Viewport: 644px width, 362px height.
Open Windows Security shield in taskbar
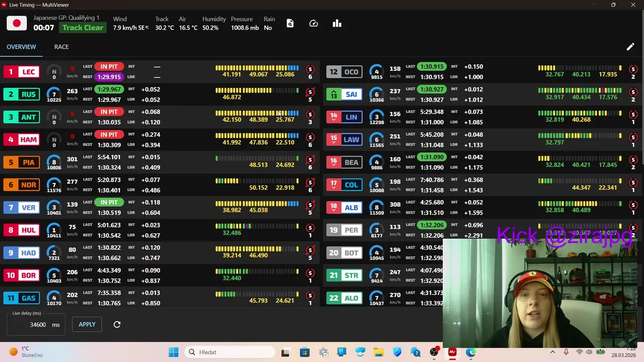[397, 352]
